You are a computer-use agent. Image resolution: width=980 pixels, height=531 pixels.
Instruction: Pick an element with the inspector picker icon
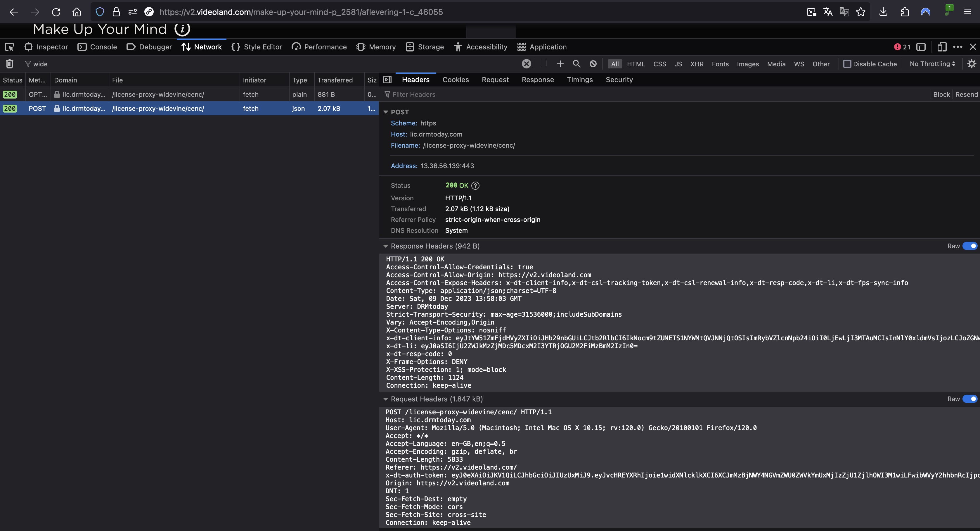coord(9,47)
